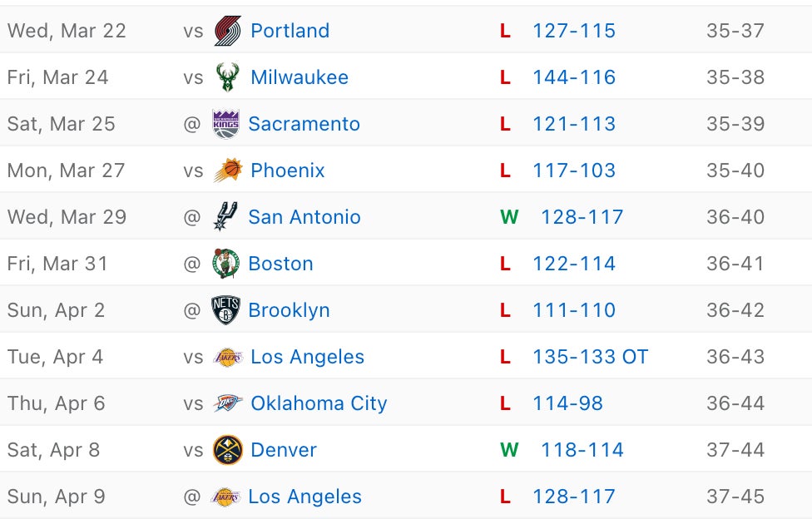Viewport: 812px width, 519px height.
Task: Open the 128-117 win box score on Mar 29
Action: (x=582, y=217)
